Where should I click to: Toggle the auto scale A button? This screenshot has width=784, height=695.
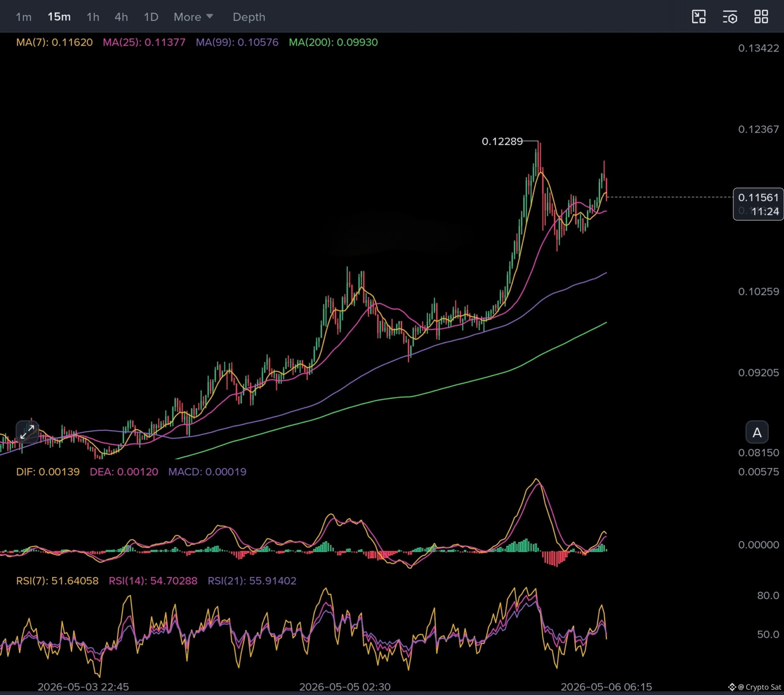click(757, 432)
